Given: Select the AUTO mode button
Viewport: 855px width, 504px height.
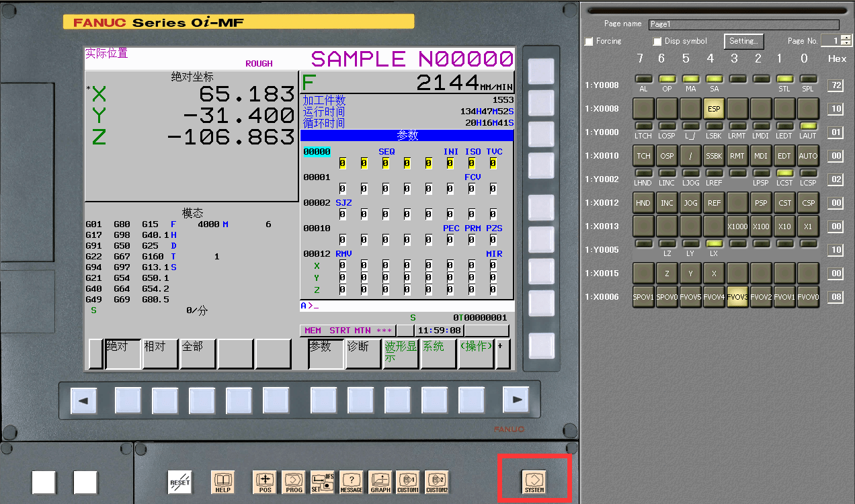Looking at the screenshot, I should coord(808,156).
